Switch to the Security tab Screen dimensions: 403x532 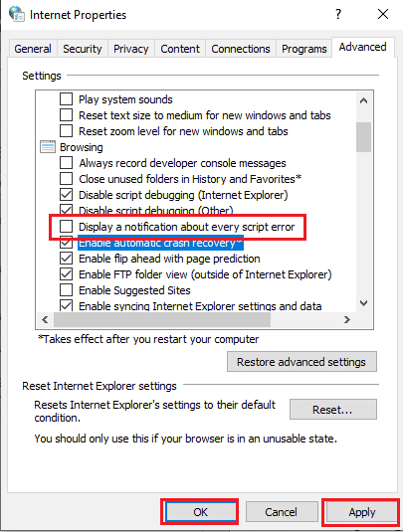click(x=83, y=49)
